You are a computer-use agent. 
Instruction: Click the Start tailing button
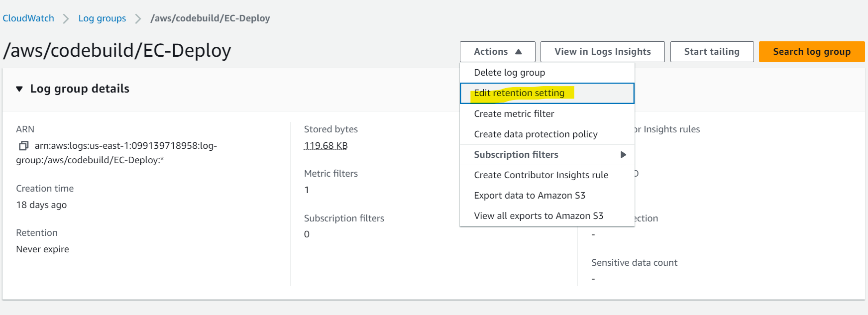[712, 52]
